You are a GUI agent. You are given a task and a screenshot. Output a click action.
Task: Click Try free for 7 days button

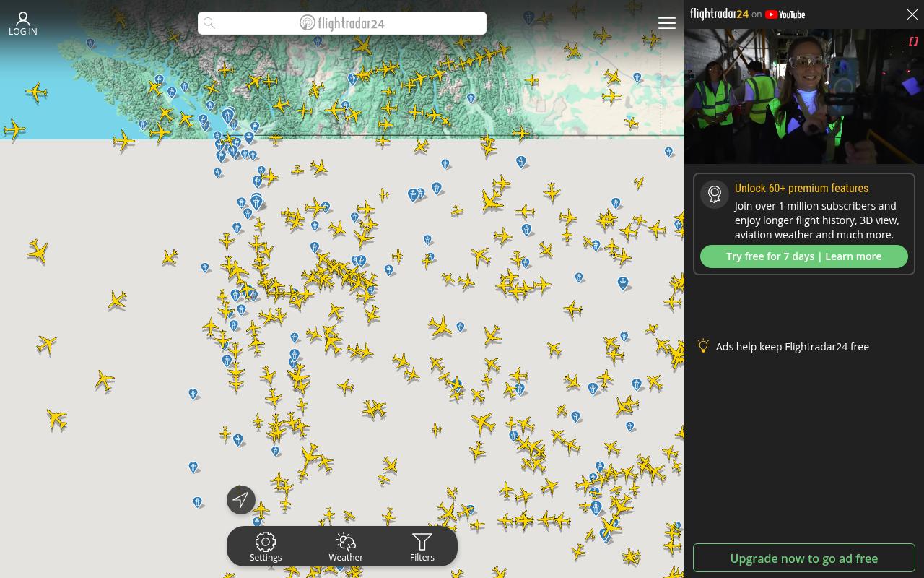pyautogui.click(x=804, y=256)
